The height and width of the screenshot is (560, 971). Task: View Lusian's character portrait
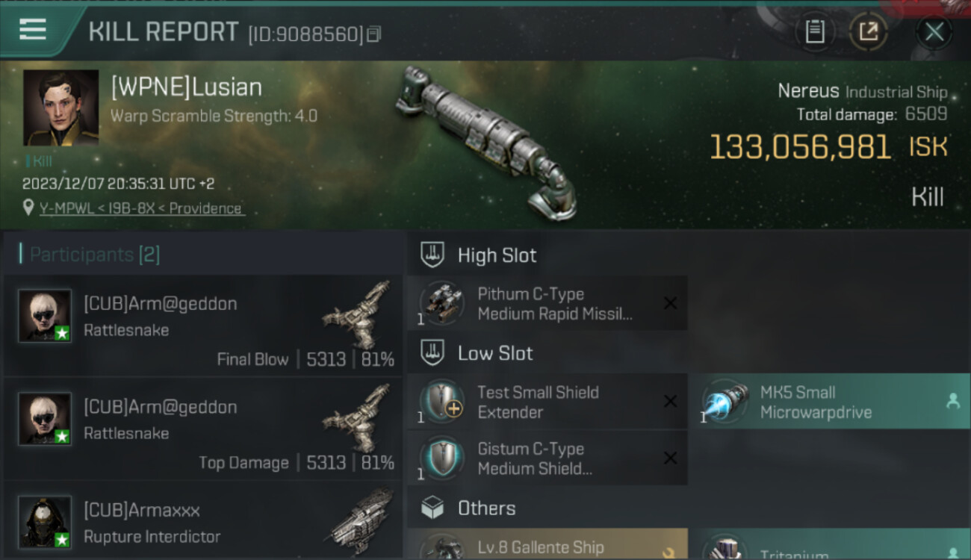pos(61,108)
